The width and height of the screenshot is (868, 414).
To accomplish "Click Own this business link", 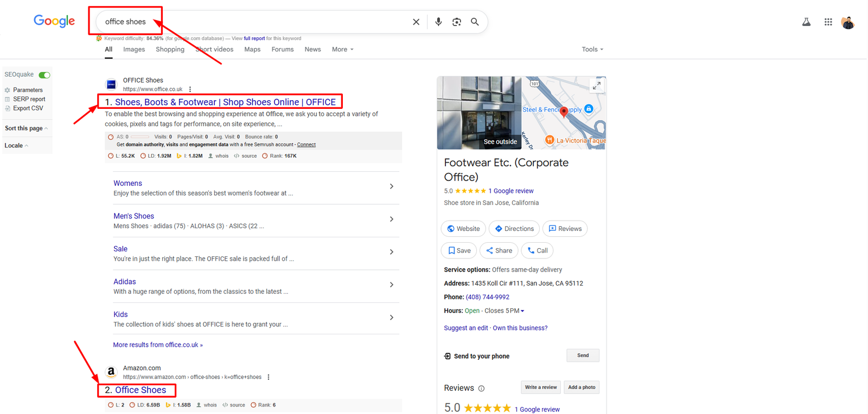I will point(520,328).
